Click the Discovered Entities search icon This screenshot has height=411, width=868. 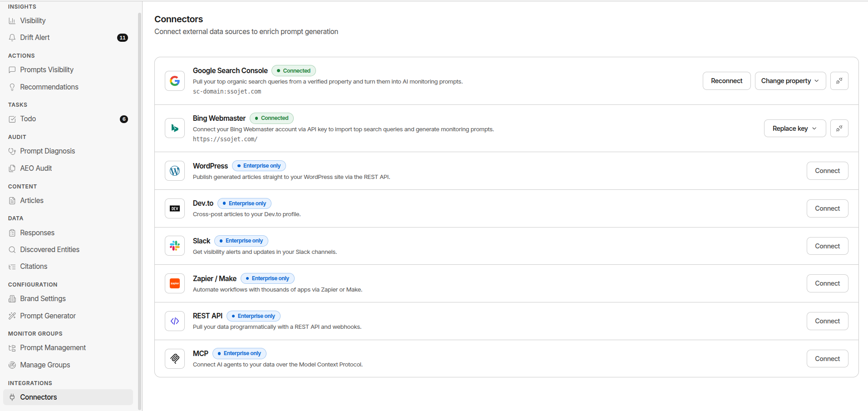[x=12, y=250]
